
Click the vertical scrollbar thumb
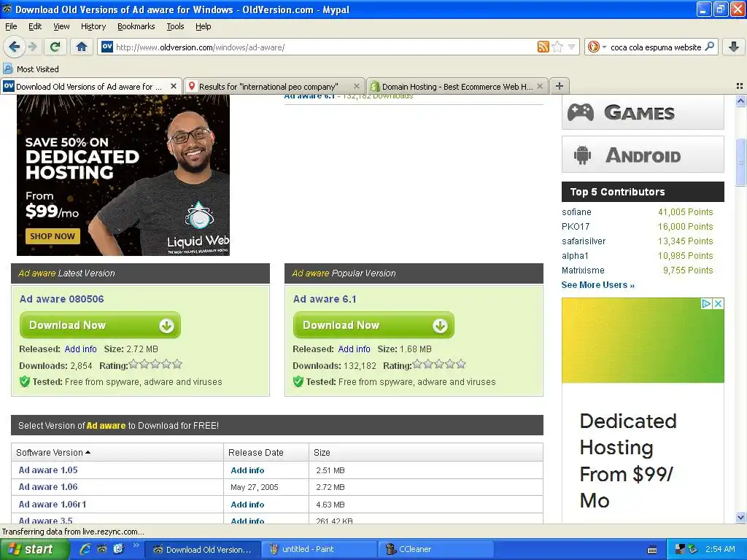[740, 162]
